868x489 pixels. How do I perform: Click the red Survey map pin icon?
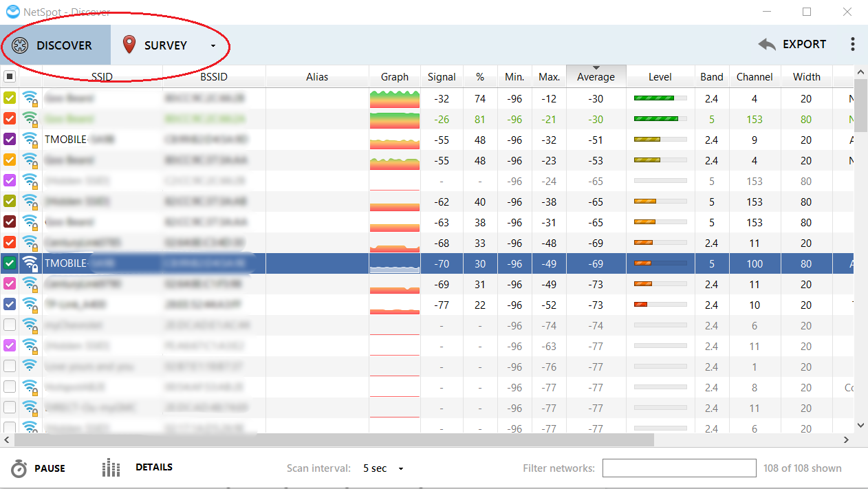(x=129, y=45)
